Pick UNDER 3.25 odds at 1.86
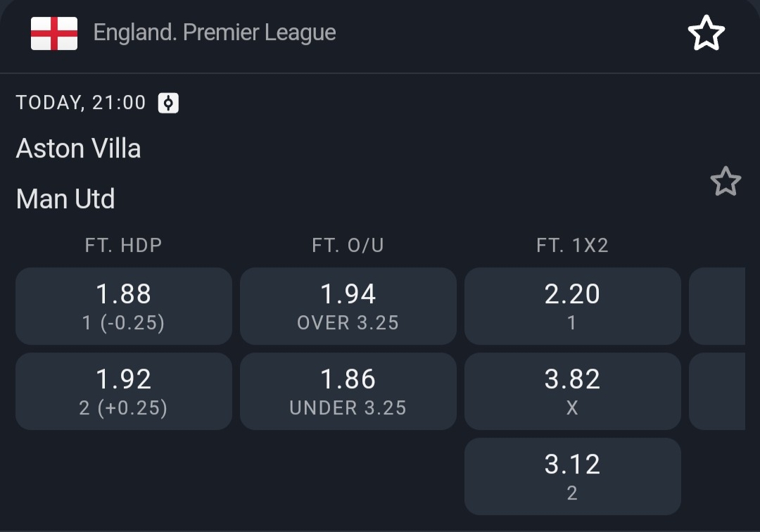Screen dimensions: 760x532 tap(348, 391)
